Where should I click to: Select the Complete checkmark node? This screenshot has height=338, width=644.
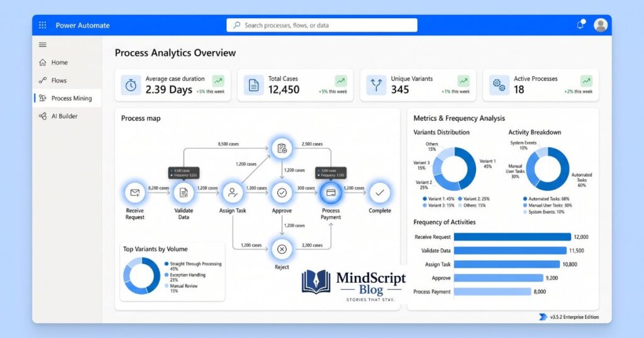pyautogui.click(x=379, y=192)
